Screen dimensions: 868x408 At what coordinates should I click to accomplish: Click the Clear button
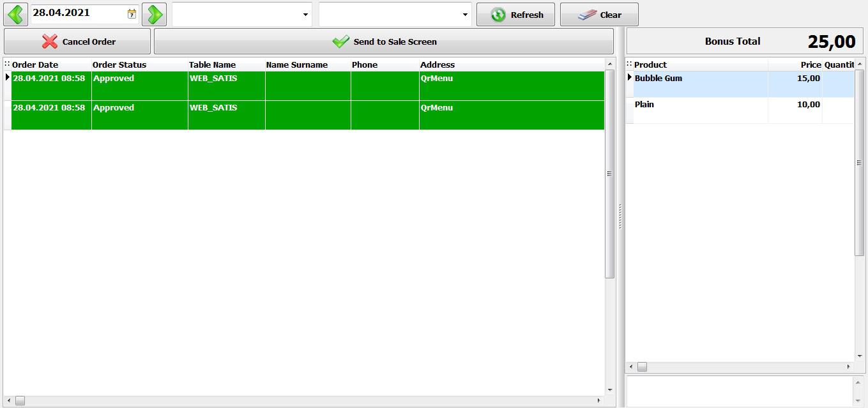pos(599,15)
